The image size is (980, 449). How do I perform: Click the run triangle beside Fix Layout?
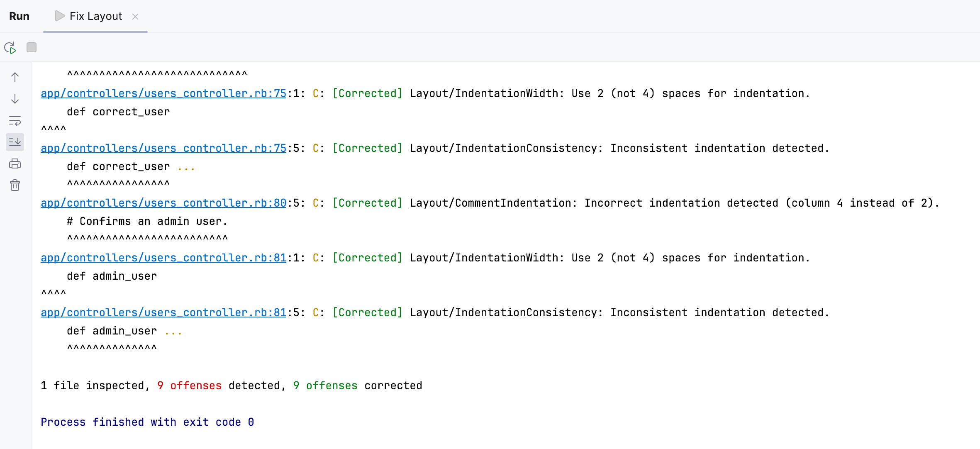(60, 16)
